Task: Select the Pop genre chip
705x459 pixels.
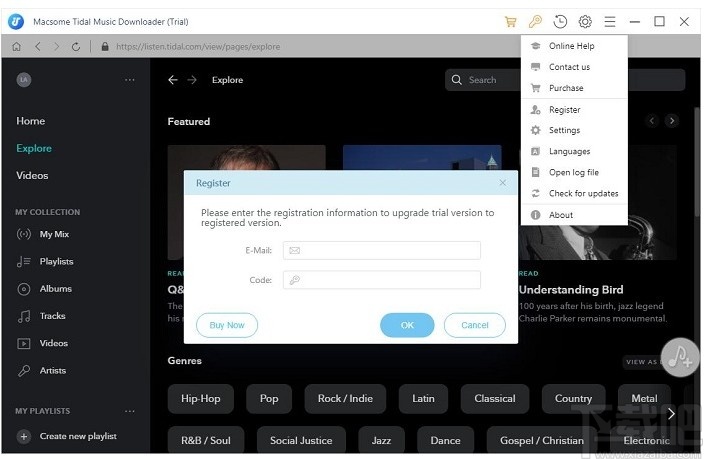Action: click(269, 399)
